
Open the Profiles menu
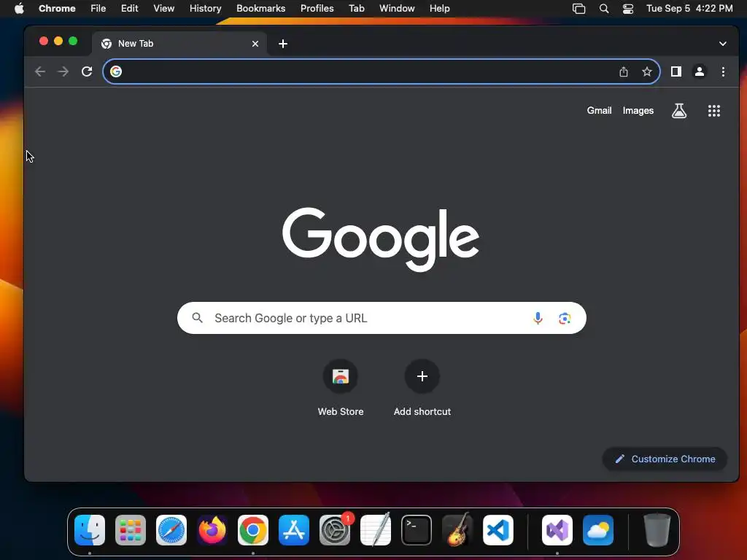317,8
